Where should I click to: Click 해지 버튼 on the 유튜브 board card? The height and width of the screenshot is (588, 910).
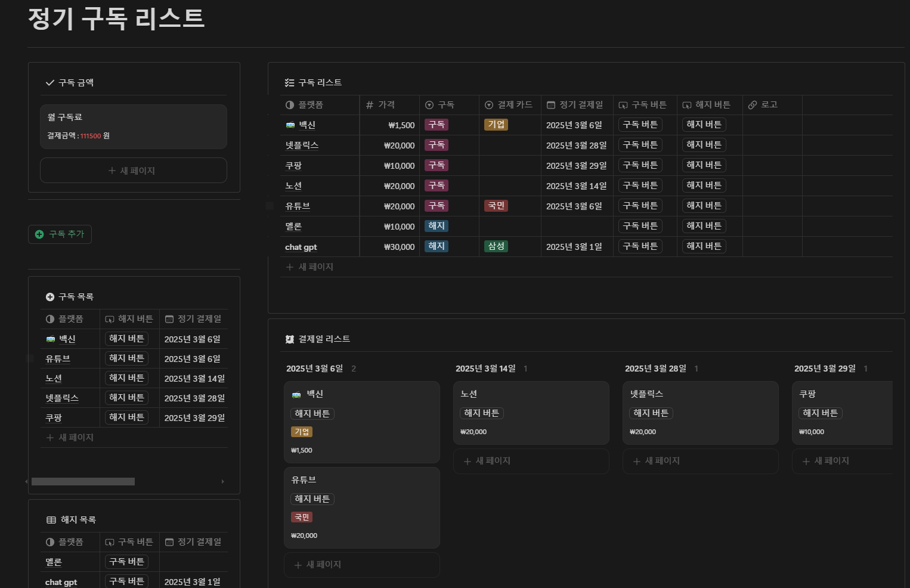tap(312, 499)
